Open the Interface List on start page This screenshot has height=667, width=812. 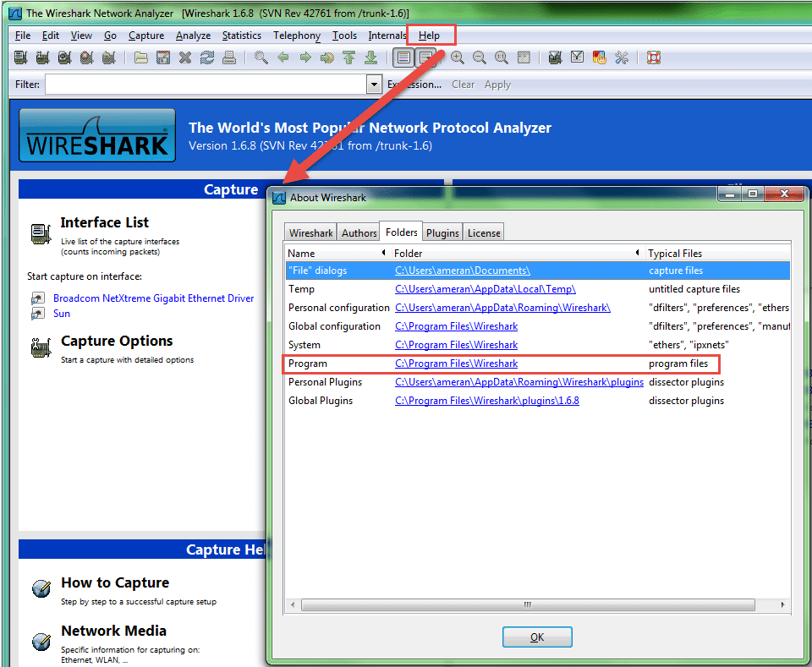[105, 222]
